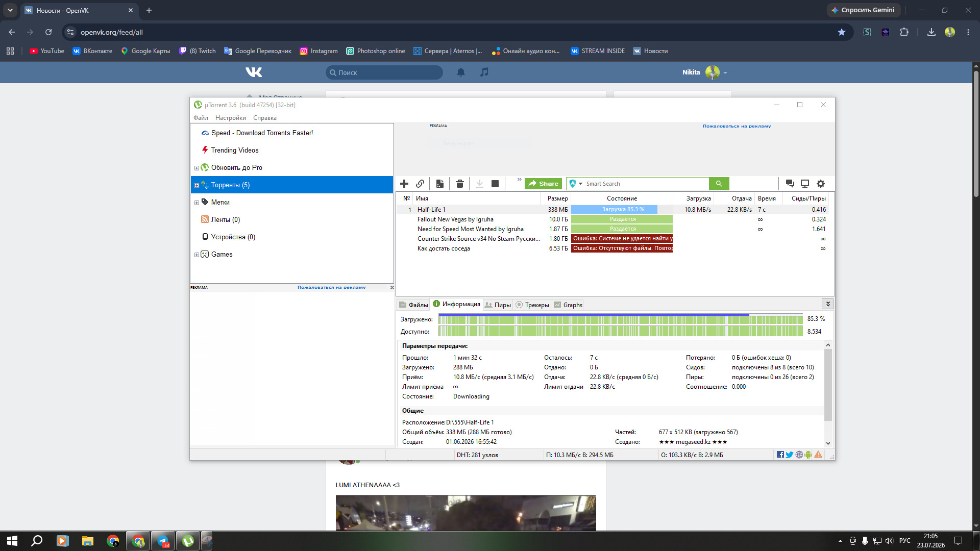
Task: Expand the Торренты (5) tree node
Action: (x=197, y=185)
